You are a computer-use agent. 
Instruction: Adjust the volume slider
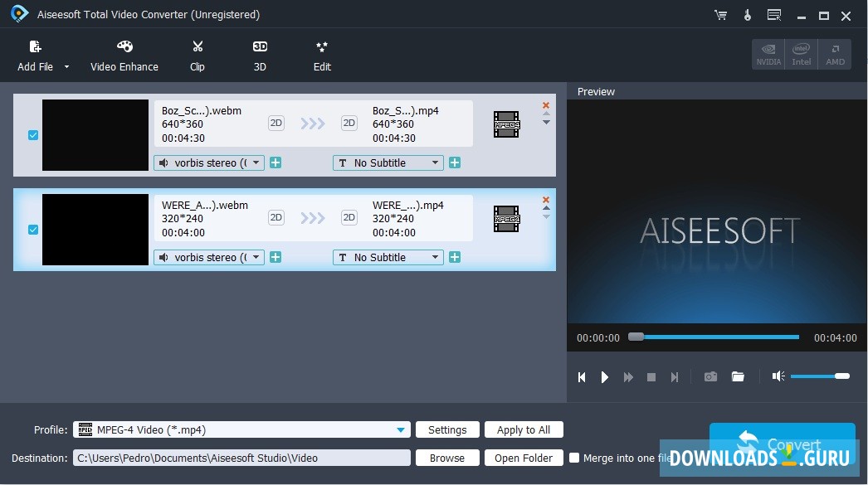(x=820, y=376)
